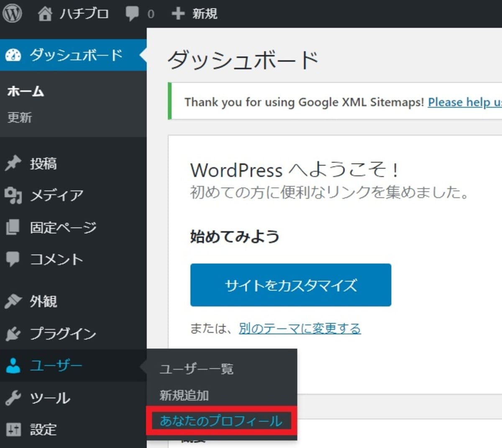The image size is (502, 448).
Task: Select ホーム submenu under dashboard
Action: [x=26, y=91]
